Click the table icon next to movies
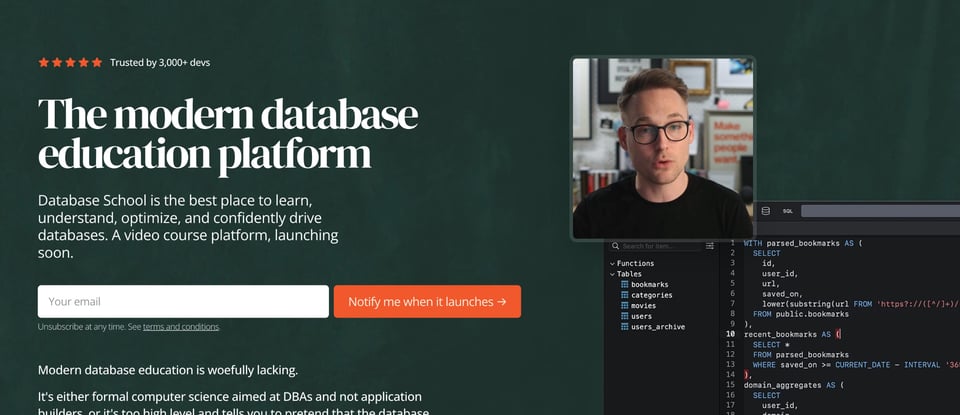960x415 pixels. pos(624,305)
